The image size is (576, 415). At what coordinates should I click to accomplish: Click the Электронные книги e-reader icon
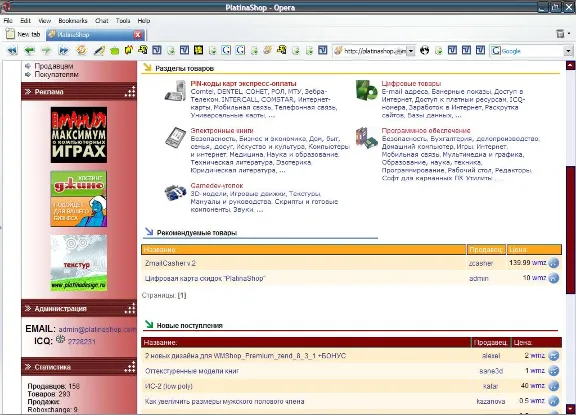point(176,137)
